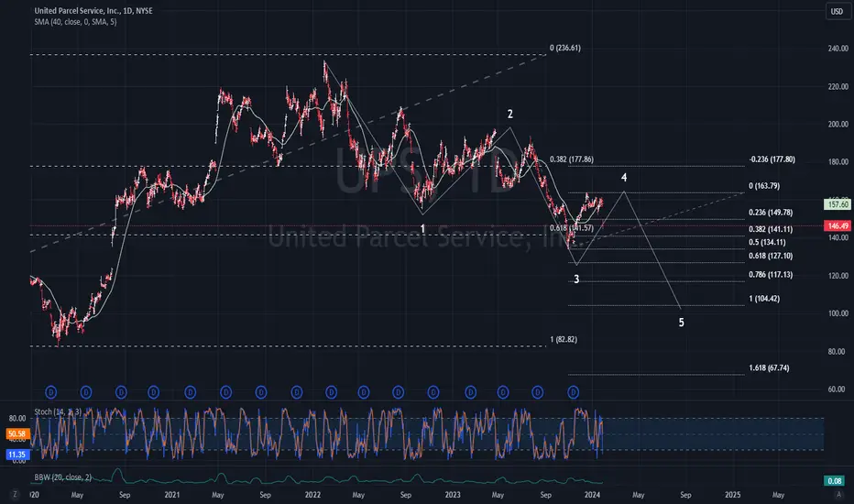The image size is (854, 504).
Task: Select the first dividend D marker of early 2020
Action: tap(51, 392)
